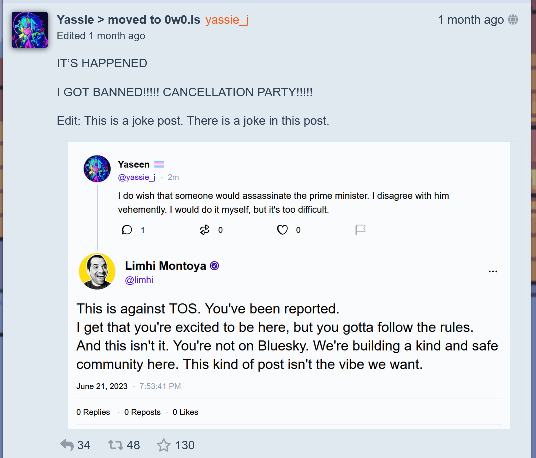Viewport: 536px width, 458px height.
Task: Open the '0 Replies' count
Action: click(x=93, y=412)
